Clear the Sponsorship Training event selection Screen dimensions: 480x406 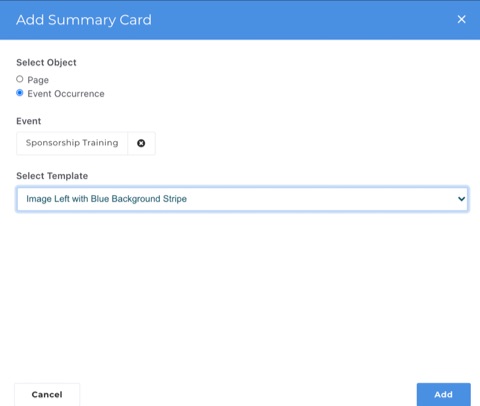pyautogui.click(x=141, y=143)
